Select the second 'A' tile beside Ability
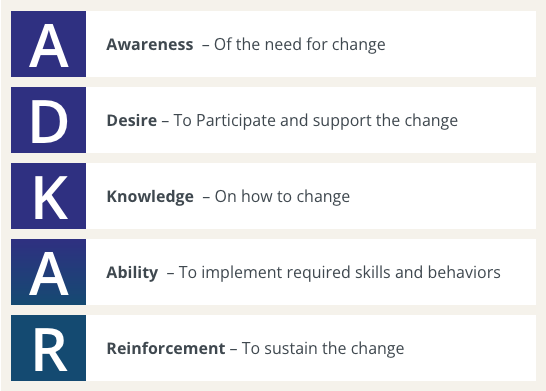 tap(48, 272)
